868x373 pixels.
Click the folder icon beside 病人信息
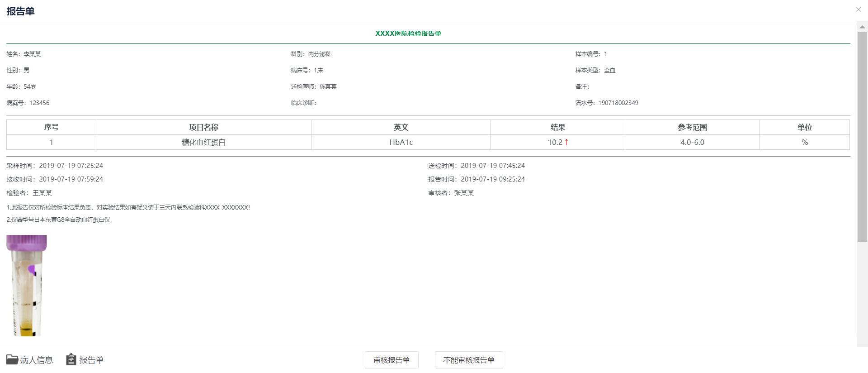pos(12,360)
